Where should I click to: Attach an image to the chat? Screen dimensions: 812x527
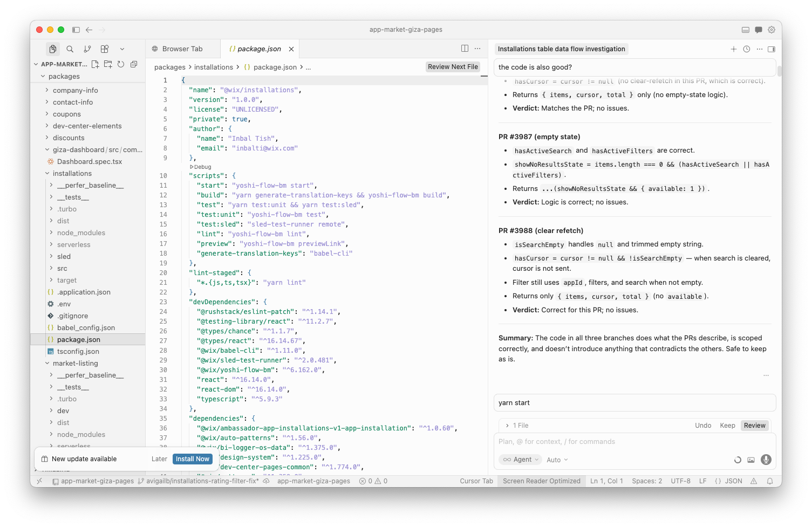point(751,460)
